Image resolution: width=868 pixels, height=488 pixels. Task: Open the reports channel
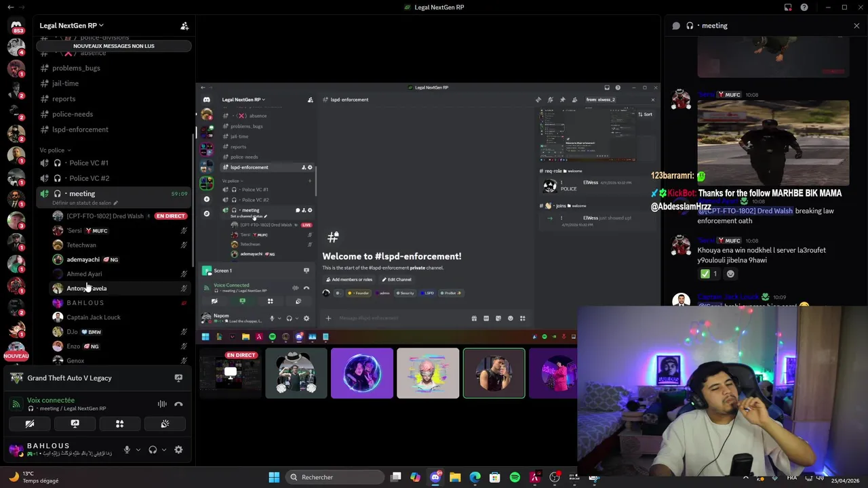click(114, 99)
